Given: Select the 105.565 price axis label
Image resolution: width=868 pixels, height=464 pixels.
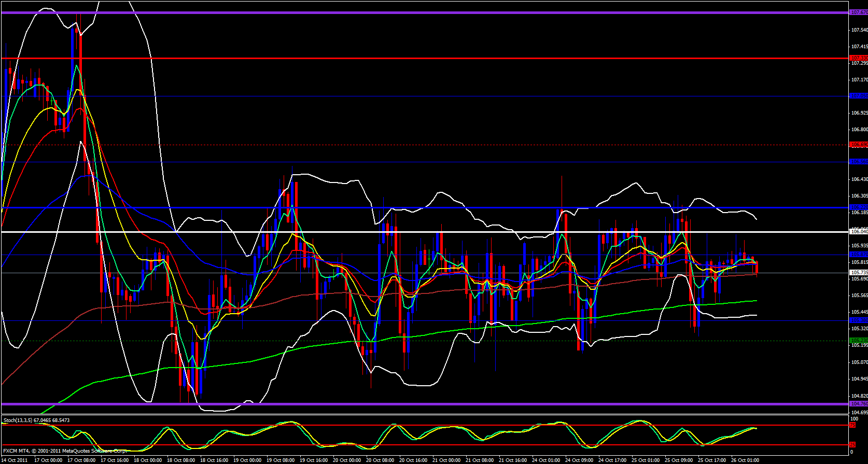Looking at the screenshot, I should click(x=859, y=296).
